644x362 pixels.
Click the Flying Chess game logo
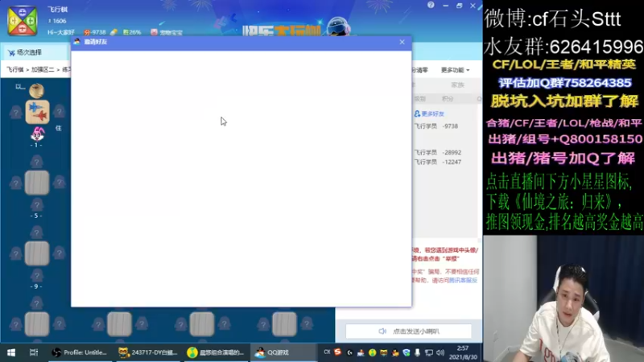(23, 20)
